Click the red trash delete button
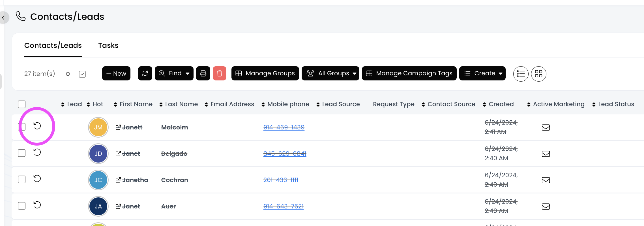The width and height of the screenshot is (644, 226). click(220, 74)
